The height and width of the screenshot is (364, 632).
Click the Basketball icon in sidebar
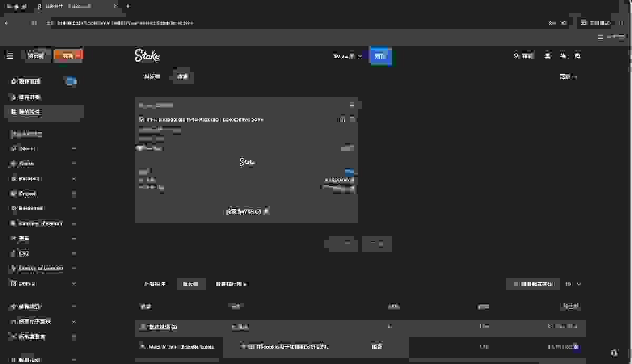point(14,208)
